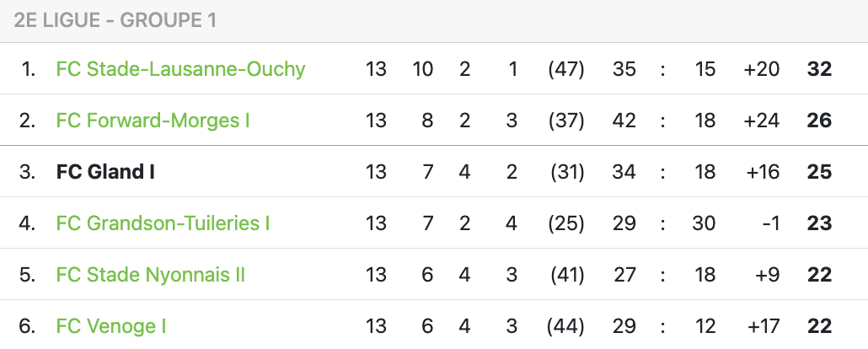
Task: Click the 10 wins value in first row
Action: click(423, 69)
